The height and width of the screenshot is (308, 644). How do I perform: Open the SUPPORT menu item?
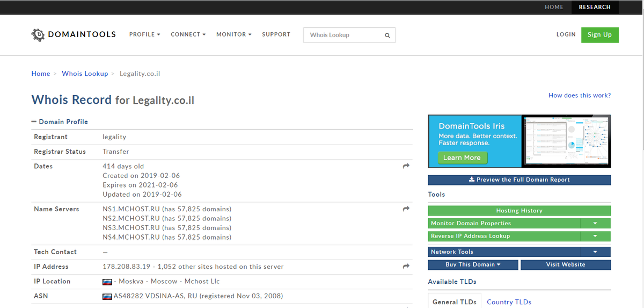tap(276, 34)
